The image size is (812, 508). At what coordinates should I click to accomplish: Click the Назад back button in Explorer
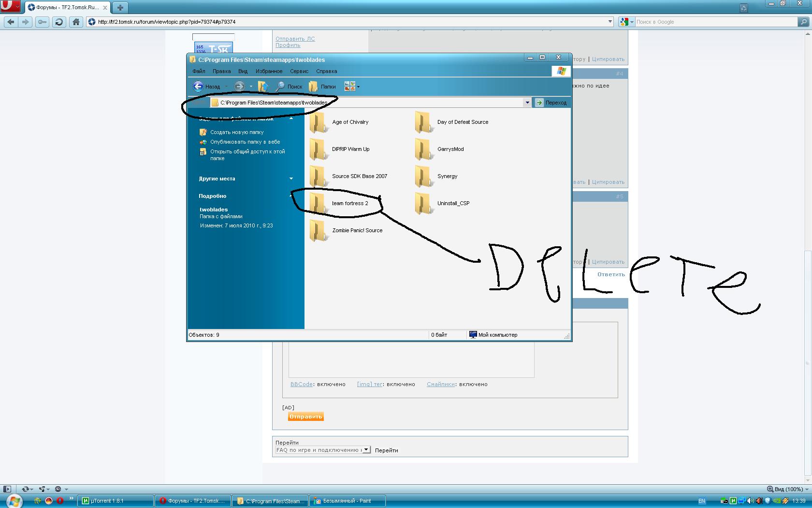207,87
